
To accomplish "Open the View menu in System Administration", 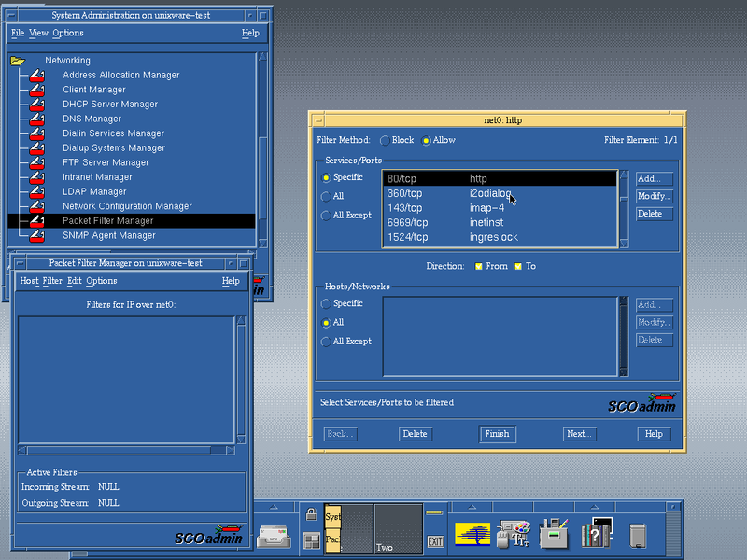I will point(38,33).
